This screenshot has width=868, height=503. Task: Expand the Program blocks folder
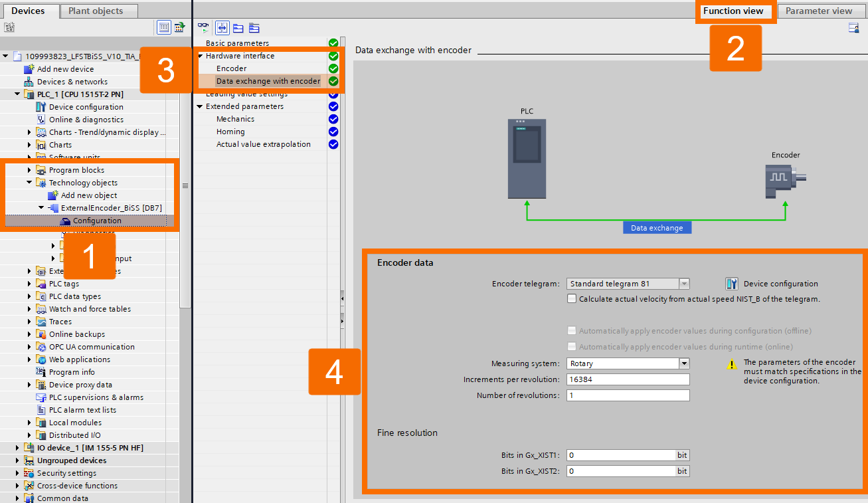pyautogui.click(x=29, y=170)
